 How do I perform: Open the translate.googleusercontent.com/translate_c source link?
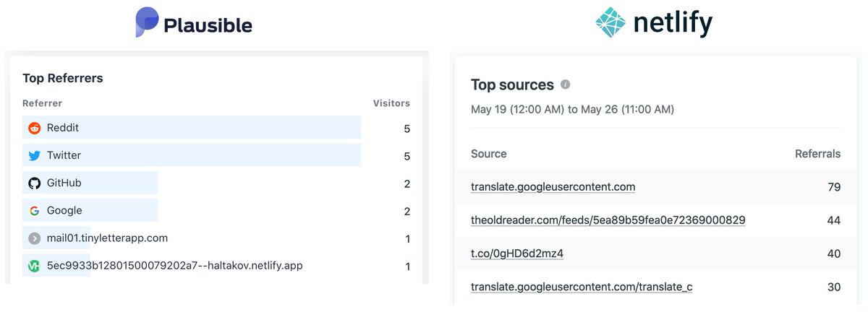[582, 287]
